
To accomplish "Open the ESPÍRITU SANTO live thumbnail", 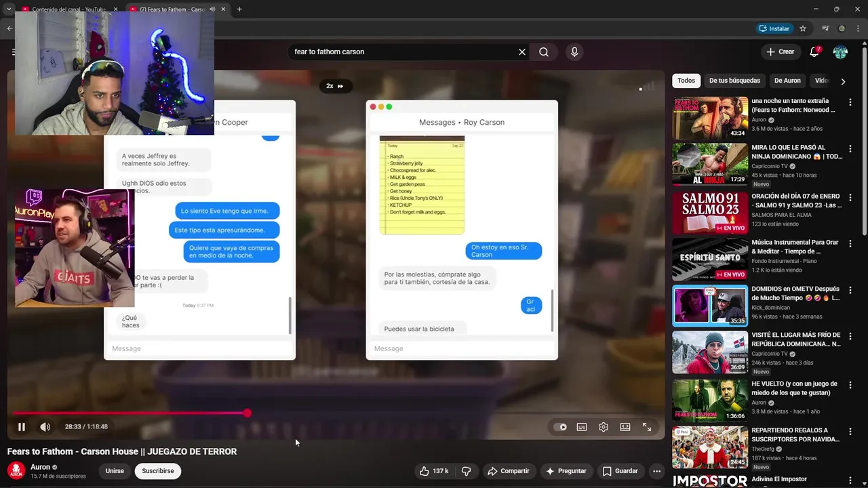I will point(710,259).
